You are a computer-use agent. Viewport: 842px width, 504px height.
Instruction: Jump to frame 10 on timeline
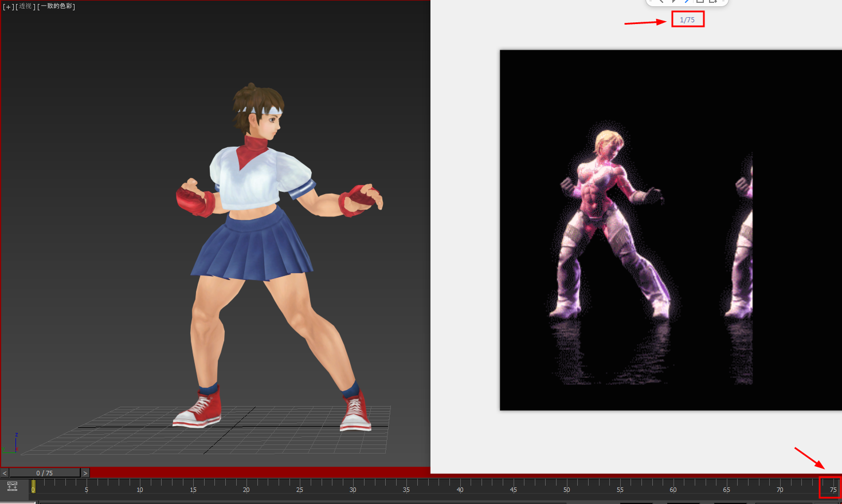point(140,490)
